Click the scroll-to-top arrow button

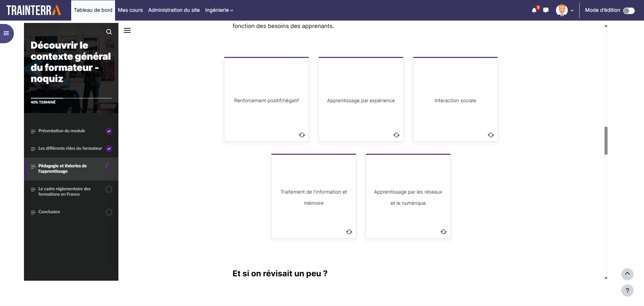coord(627,274)
